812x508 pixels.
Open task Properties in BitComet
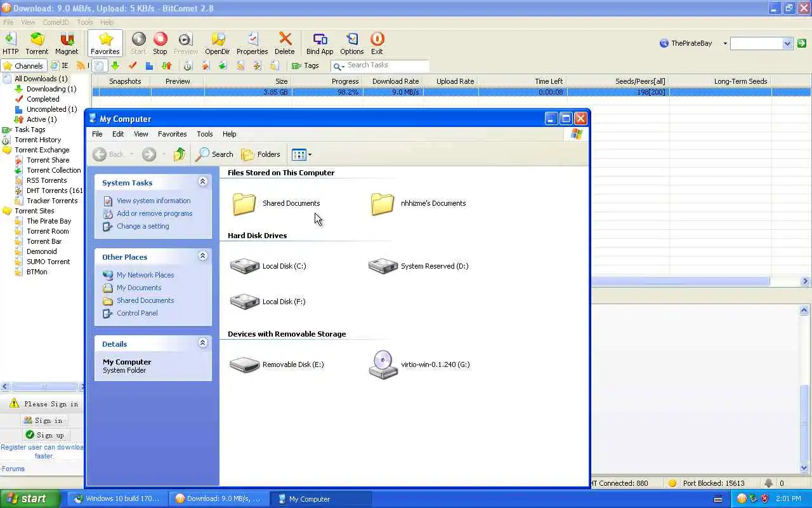point(252,43)
